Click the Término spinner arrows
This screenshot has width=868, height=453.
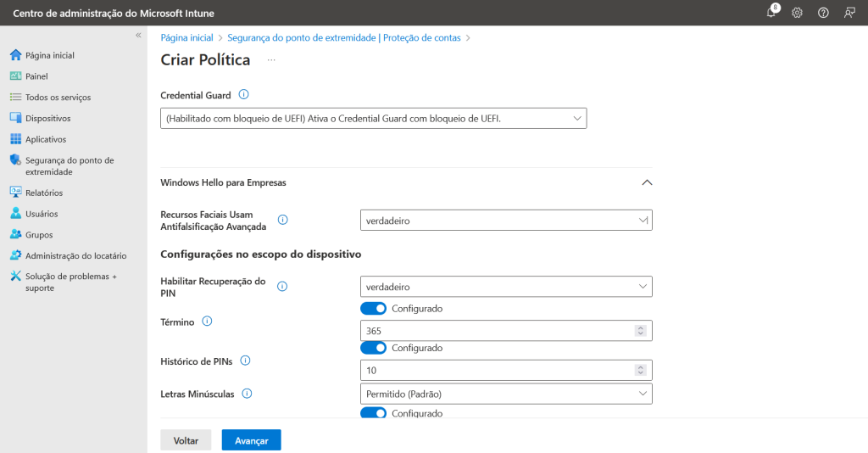(641, 331)
